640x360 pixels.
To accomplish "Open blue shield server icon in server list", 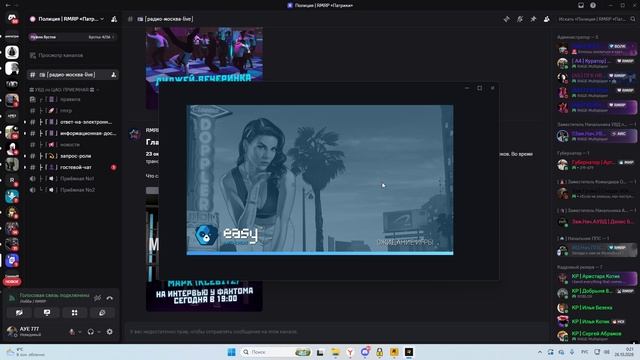I will pos(12,260).
